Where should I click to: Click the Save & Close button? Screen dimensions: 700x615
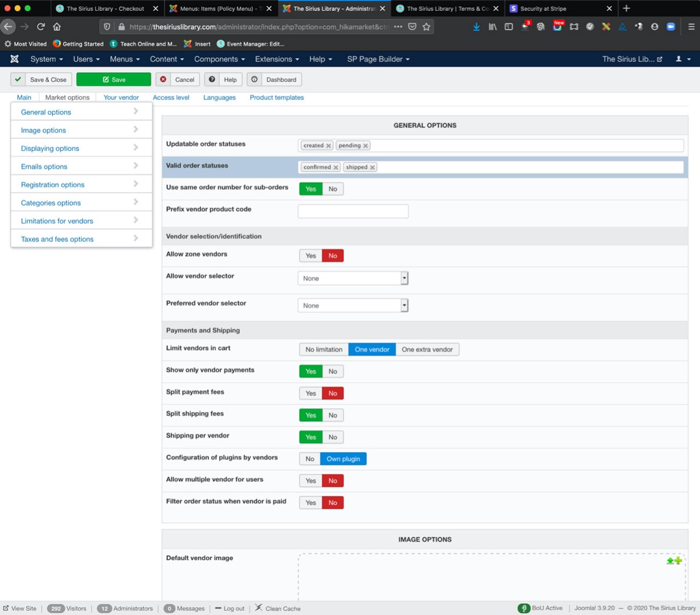(42, 80)
